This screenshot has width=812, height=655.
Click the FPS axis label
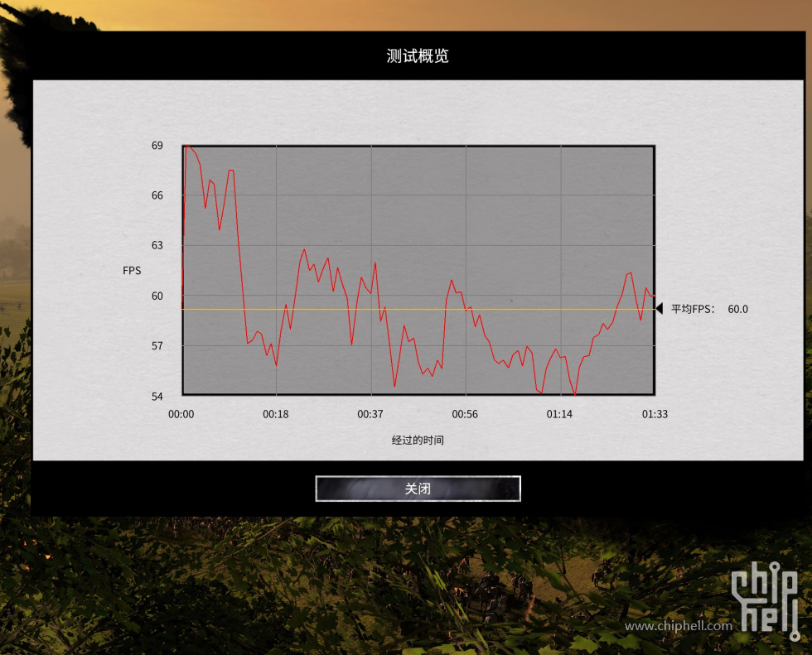132,271
